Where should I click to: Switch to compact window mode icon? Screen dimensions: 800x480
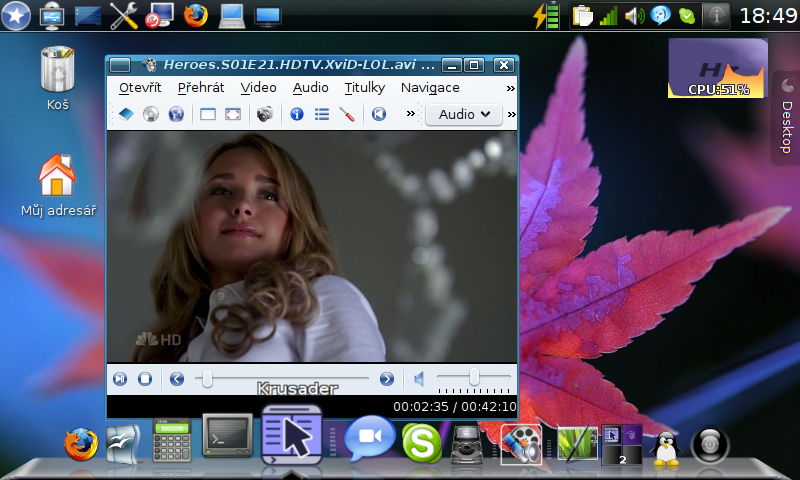click(208, 114)
